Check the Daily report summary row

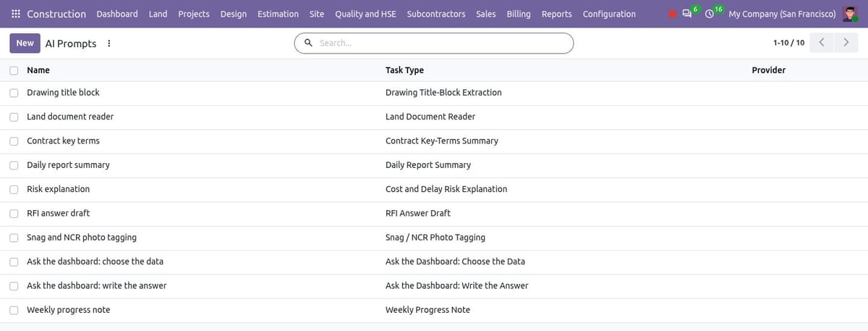(14, 165)
